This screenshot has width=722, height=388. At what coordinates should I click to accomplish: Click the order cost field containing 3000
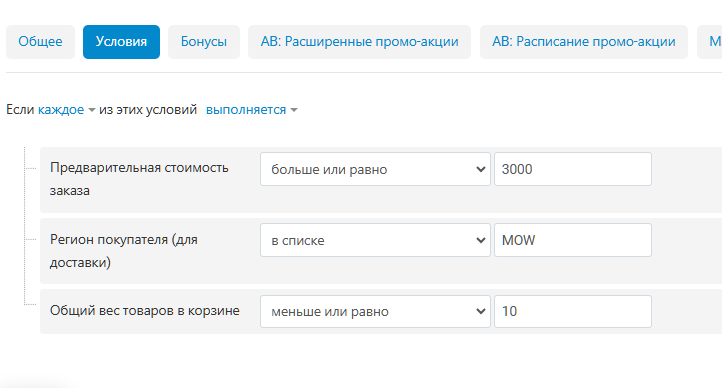point(573,169)
